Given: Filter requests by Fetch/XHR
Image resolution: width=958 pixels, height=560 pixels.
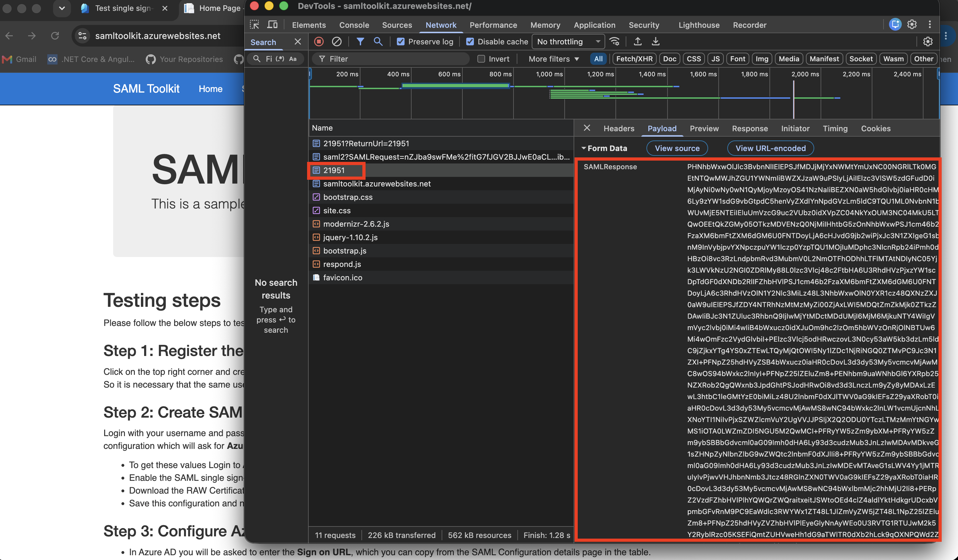Looking at the screenshot, I should click(634, 59).
